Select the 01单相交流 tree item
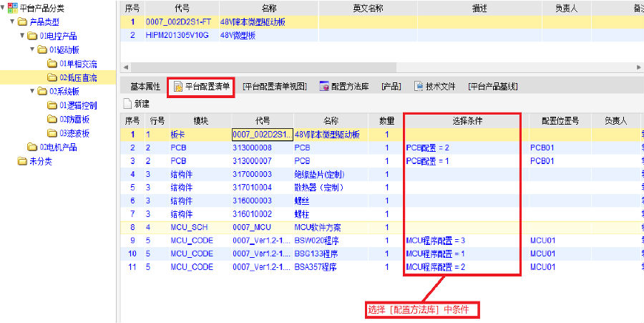This screenshot has height=323, width=644. (77, 64)
